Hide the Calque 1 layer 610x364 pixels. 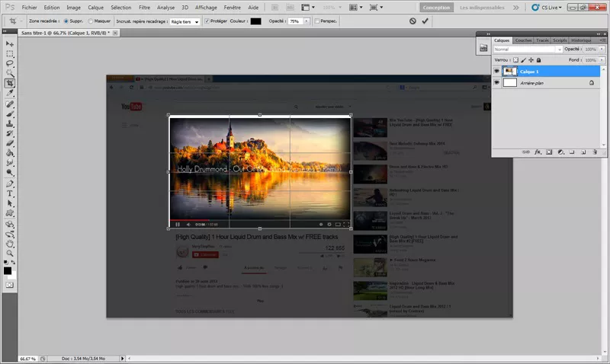tap(497, 71)
